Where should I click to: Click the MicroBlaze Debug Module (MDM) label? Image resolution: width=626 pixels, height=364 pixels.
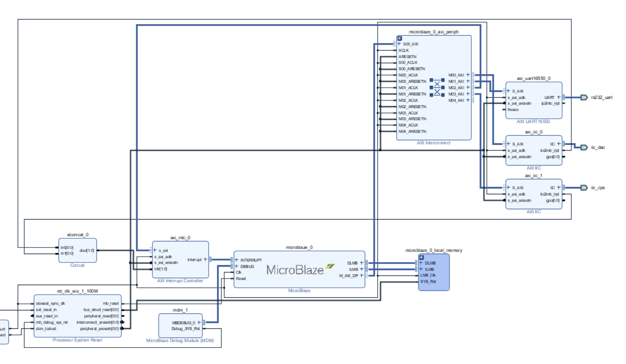click(180, 340)
